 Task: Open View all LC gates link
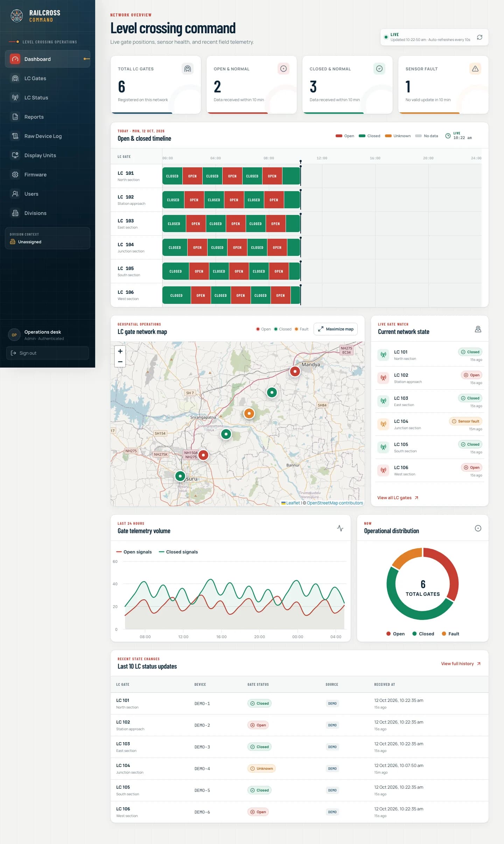[398, 498]
